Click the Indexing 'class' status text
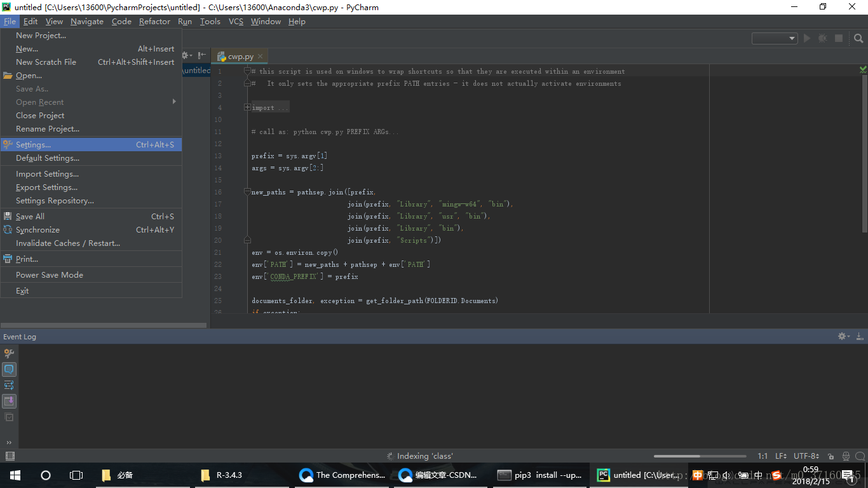Image resolution: width=868 pixels, height=488 pixels. click(x=425, y=456)
